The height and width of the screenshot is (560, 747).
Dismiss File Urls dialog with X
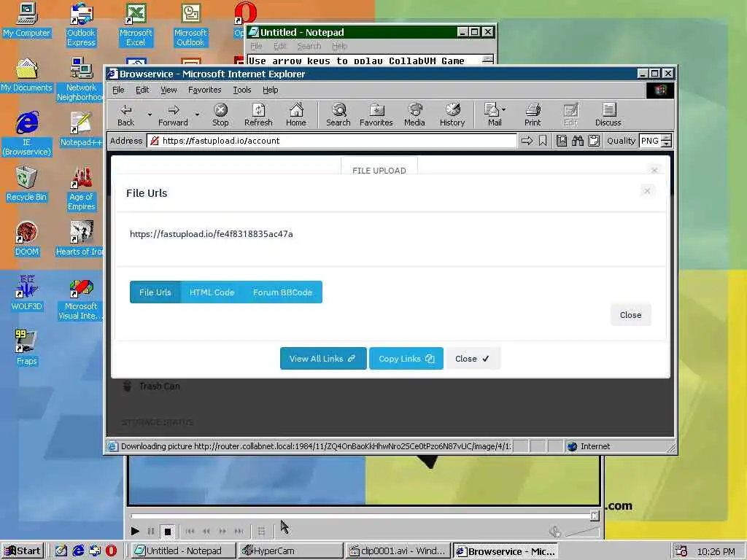coord(647,191)
